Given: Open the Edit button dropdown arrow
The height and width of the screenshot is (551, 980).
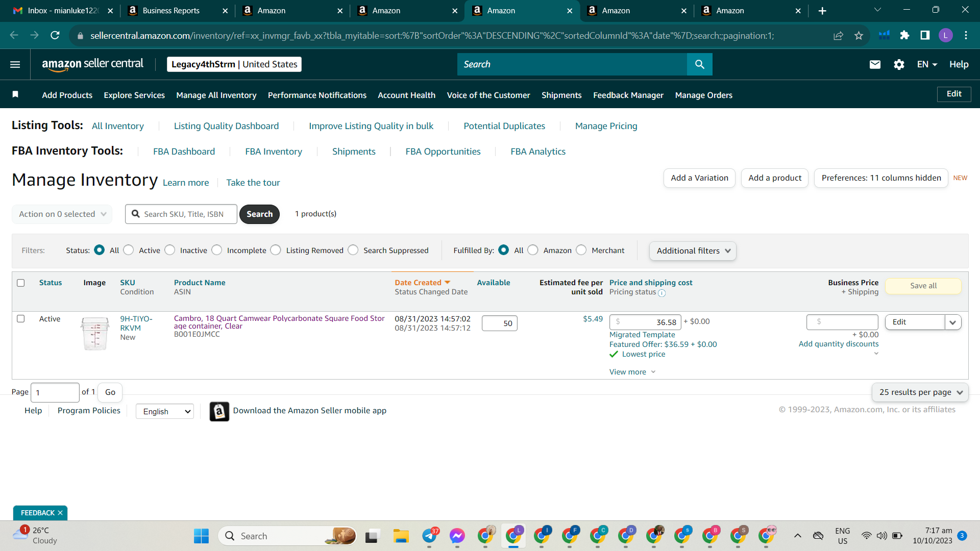Looking at the screenshot, I should pos(953,322).
